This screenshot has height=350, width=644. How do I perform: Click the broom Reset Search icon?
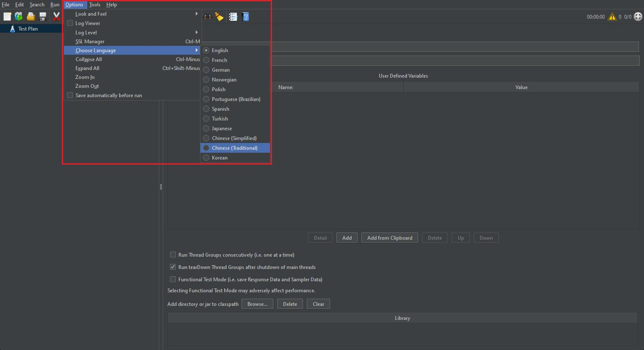click(x=219, y=17)
